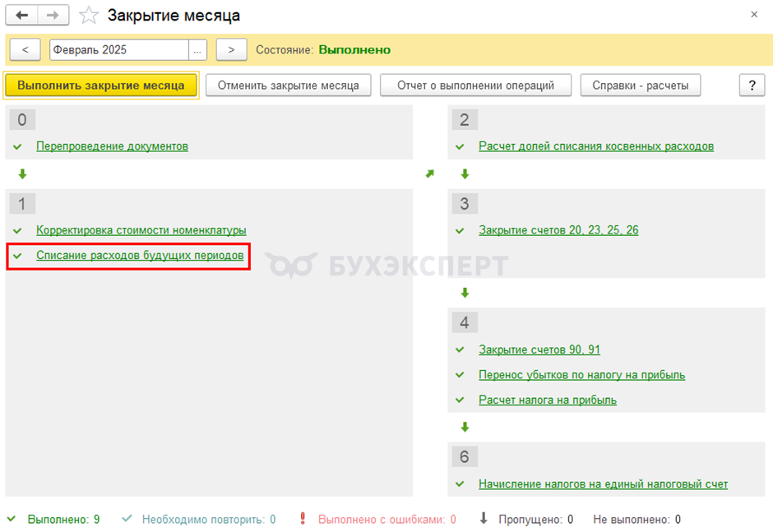Image resolution: width=773 pixels, height=532 pixels.
Task: Open Списание расходов будущих периодов operation
Action: click(x=140, y=256)
